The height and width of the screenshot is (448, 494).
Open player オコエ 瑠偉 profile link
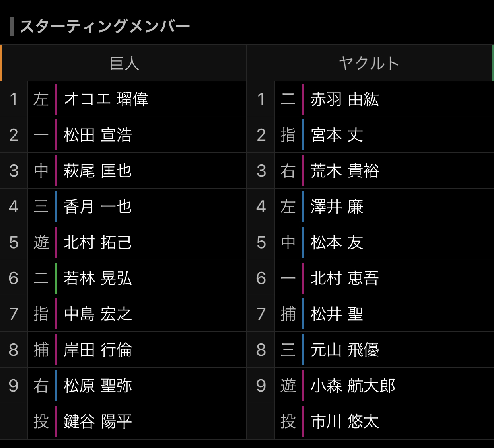(x=106, y=99)
